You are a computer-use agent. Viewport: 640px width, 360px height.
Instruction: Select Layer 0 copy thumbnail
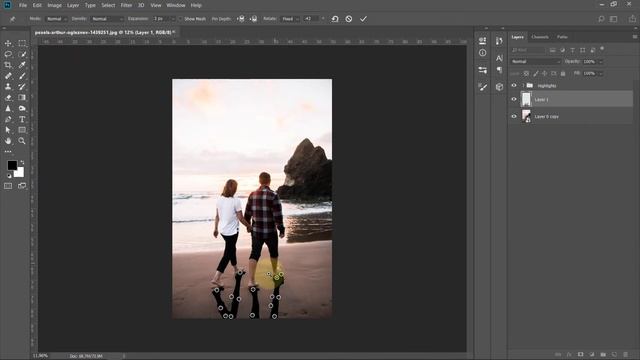(x=526, y=116)
